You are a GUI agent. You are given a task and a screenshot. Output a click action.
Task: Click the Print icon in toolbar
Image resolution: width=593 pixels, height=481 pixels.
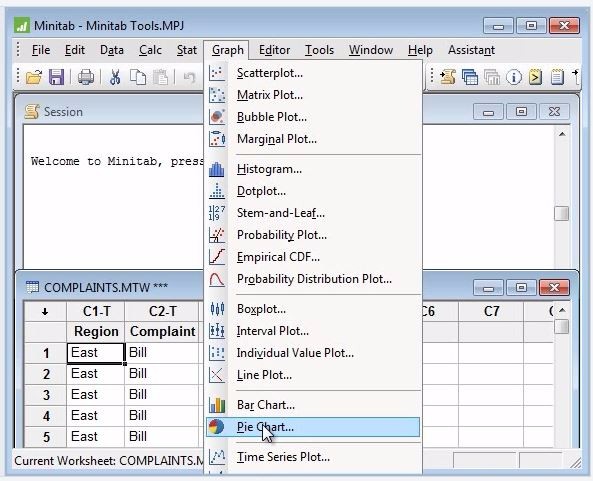(86, 77)
